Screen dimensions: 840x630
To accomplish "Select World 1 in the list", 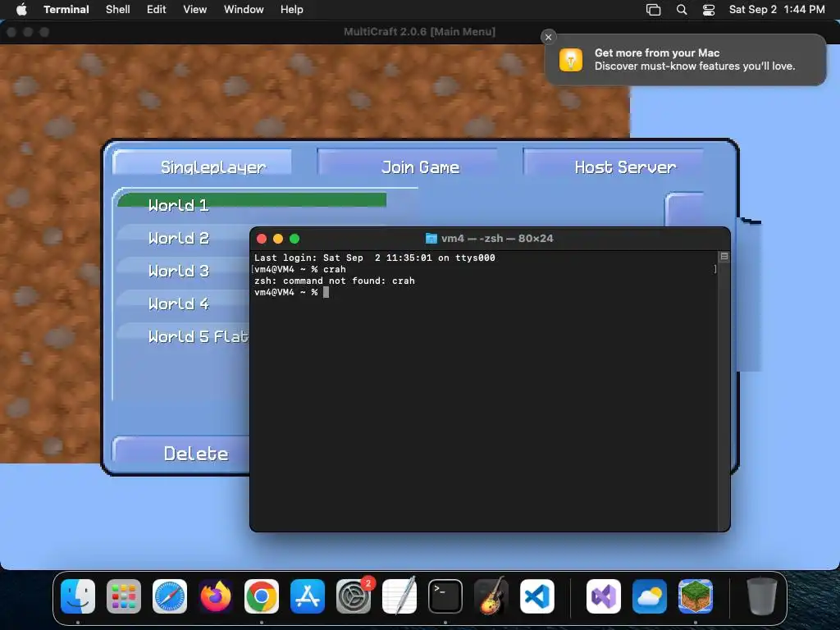I will (x=252, y=200).
